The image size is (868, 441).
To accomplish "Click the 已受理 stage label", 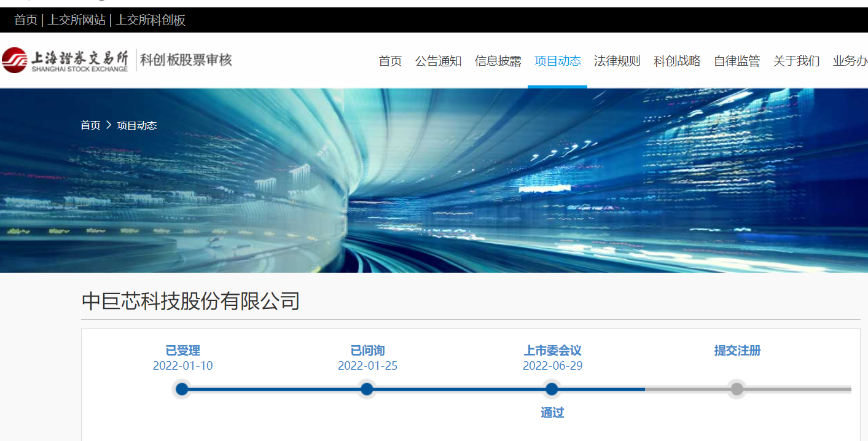I will [183, 351].
